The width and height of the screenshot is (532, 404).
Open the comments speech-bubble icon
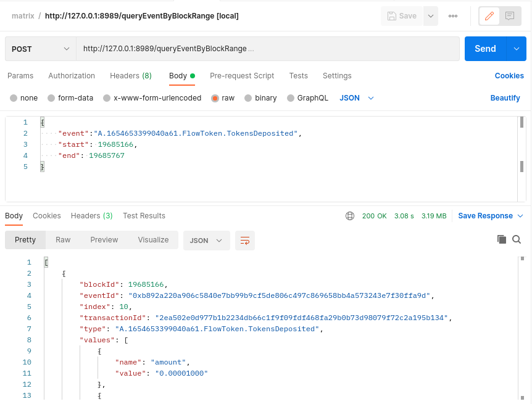coord(510,16)
